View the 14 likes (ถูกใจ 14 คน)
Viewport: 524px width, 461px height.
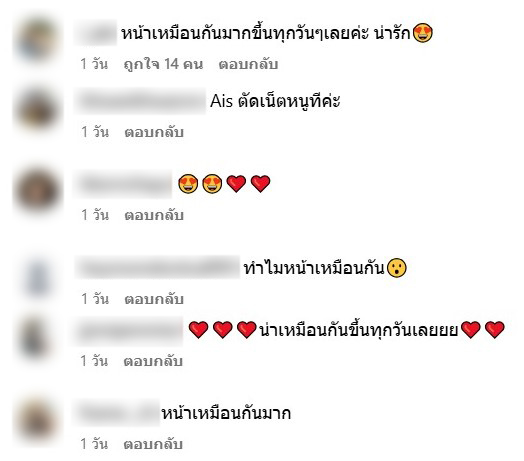tap(163, 64)
